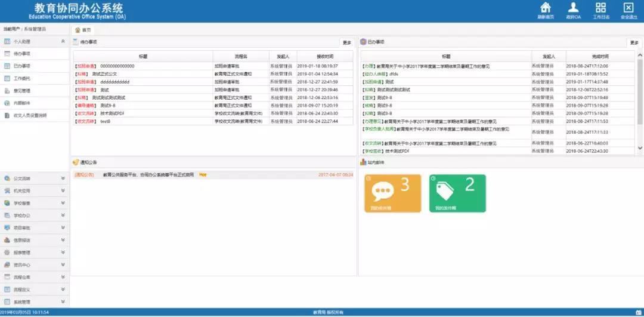Screen dimensions: 644x317
Task: Click the 公文流转 section icon
Action: [7, 178]
